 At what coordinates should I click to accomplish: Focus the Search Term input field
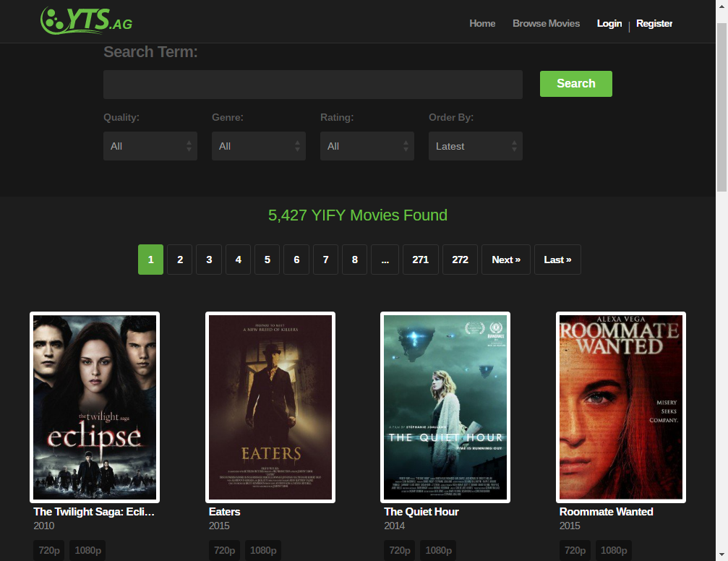click(x=313, y=85)
